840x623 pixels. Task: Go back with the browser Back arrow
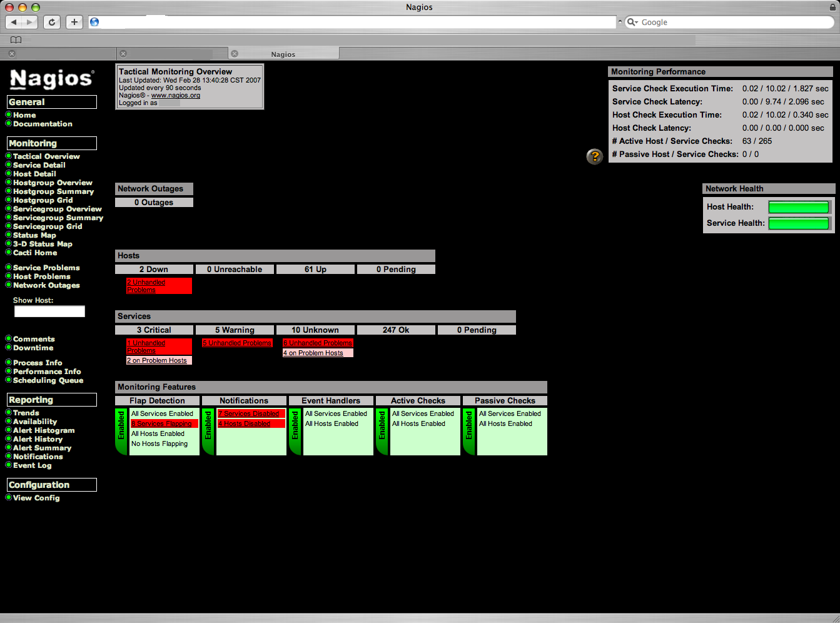pos(14,22)
